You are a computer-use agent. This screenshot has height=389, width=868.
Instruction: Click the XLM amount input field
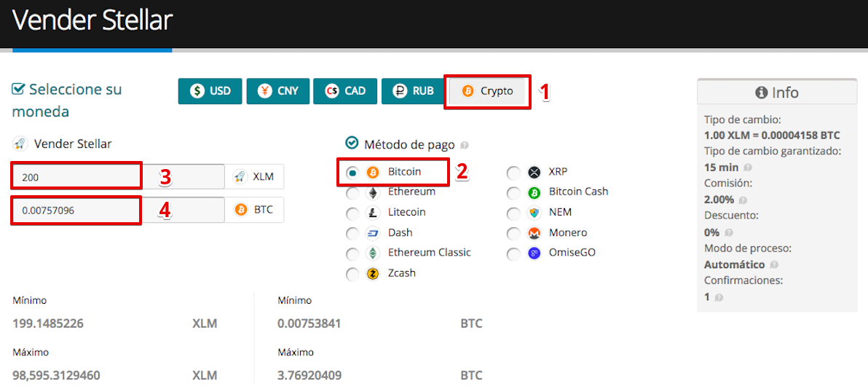pos(118,177)
